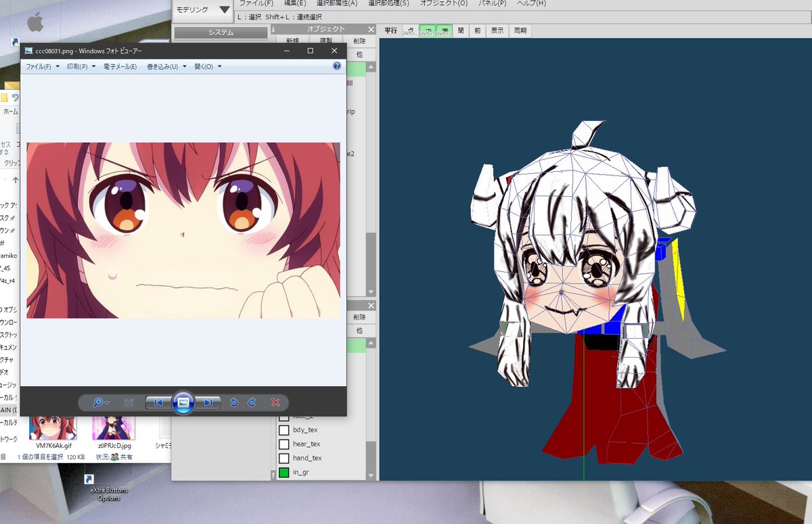
Task: Click the 削除 button in object panel
Action: [359, 41]
